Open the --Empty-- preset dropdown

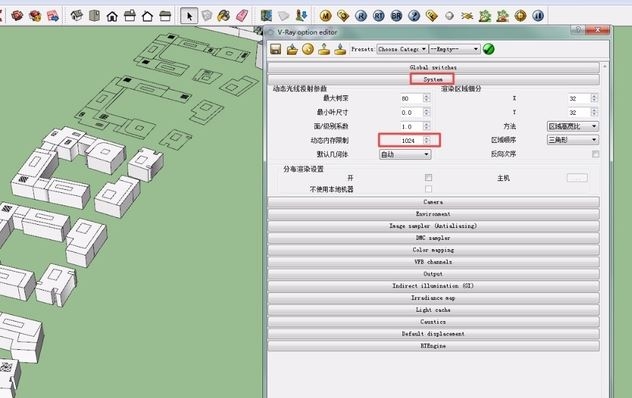click(x=454, y=49)
